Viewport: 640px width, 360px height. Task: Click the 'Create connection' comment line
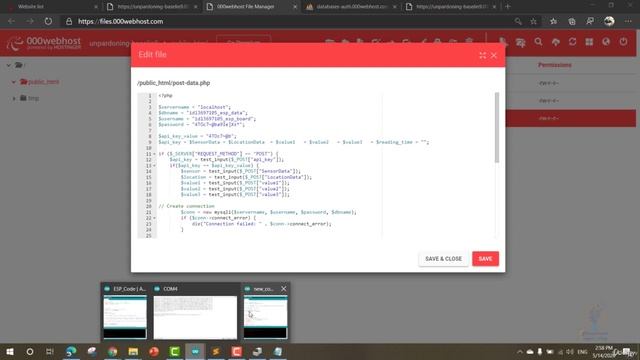[186, 206]
